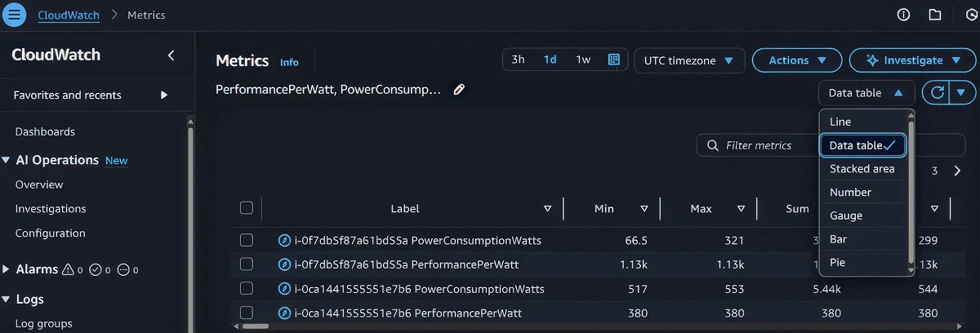Open the Metrics Info link
980x333 pixels.
289,62
